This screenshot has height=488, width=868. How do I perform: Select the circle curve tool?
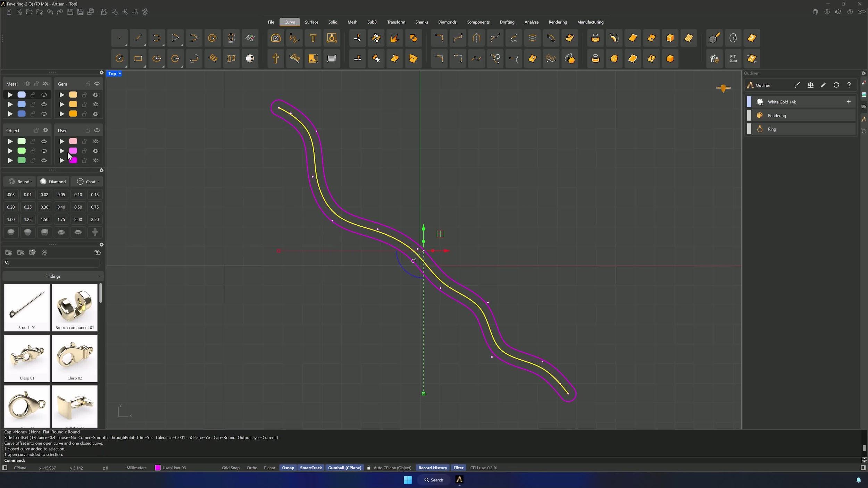pos(119,58)
